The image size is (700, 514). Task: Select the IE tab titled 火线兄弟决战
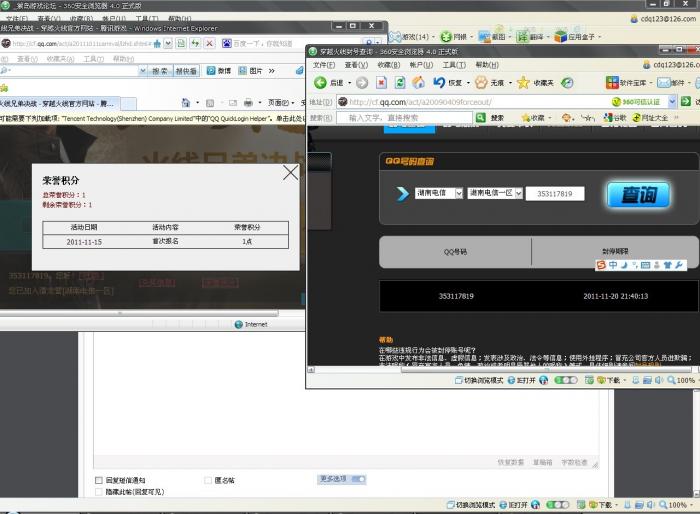[x=59, y=104]
